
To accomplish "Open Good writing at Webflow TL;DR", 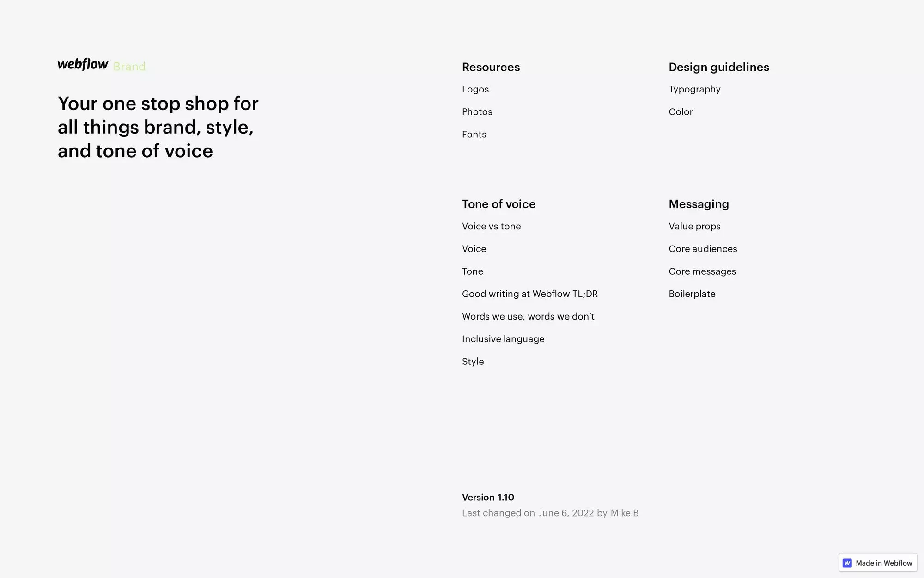I will 529,294.
